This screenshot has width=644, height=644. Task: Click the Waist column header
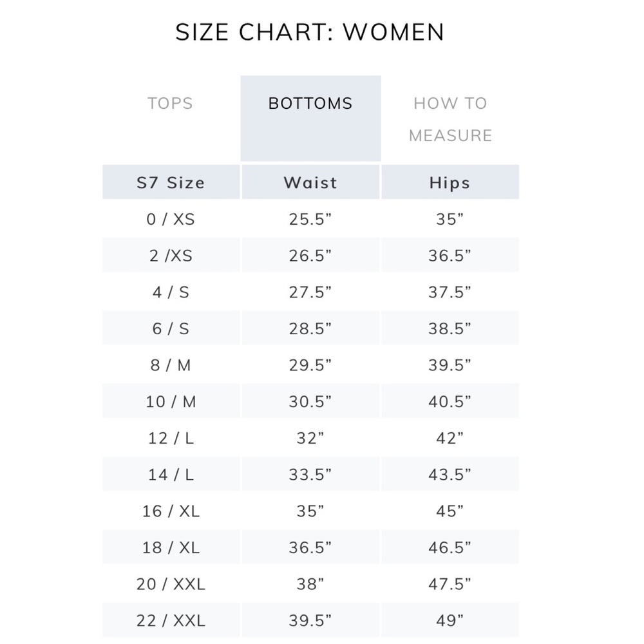tap(310, 182)
